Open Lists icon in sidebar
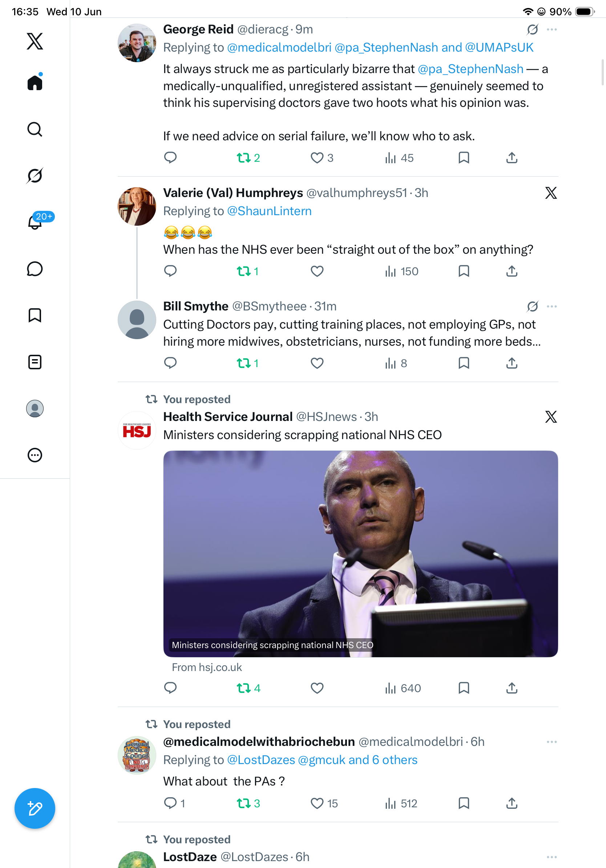The image size is (606, 868). click(35, 362)
